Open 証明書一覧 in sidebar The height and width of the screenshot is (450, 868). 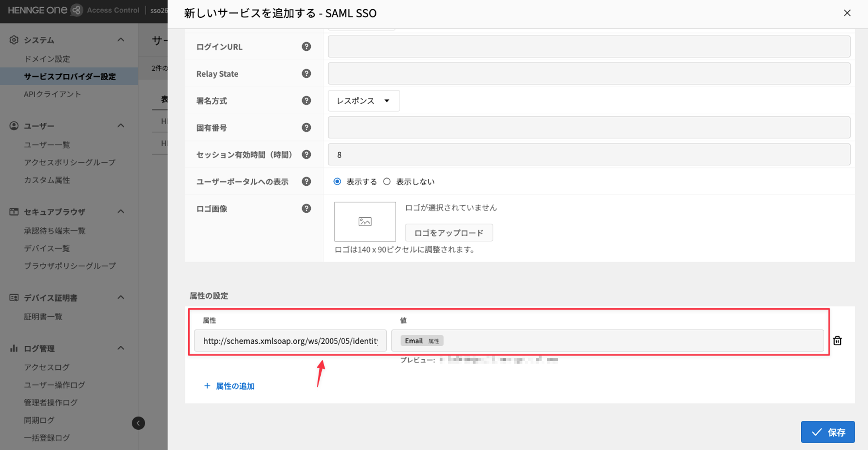pyautogui.click(x=43, y=317)
